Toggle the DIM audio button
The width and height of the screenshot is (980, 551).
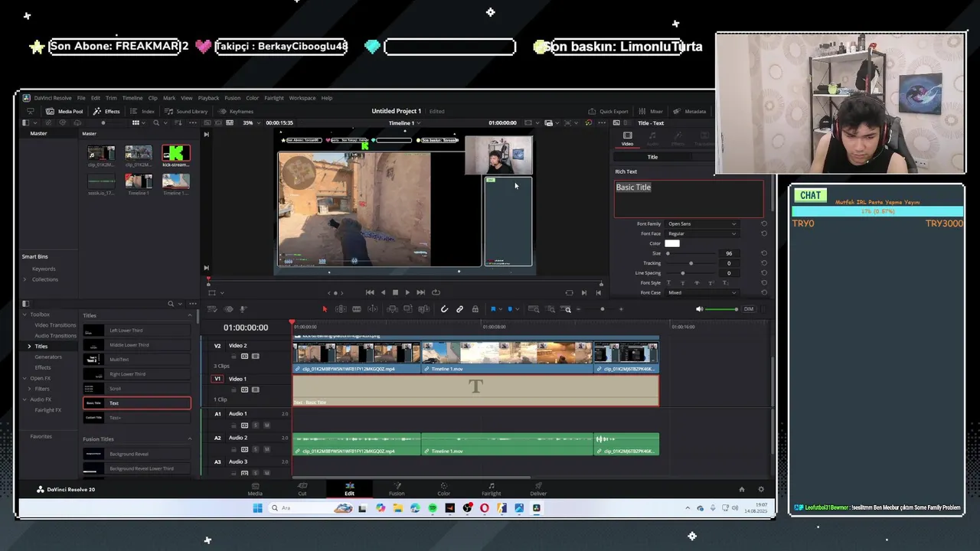[749, 309]
